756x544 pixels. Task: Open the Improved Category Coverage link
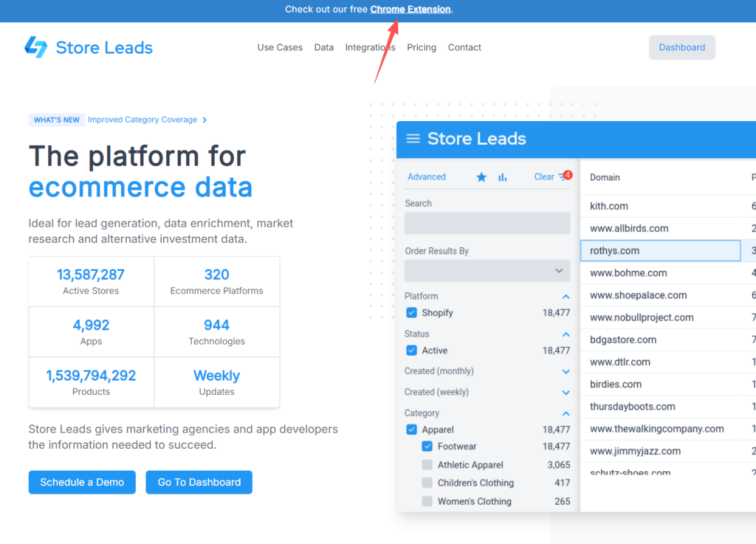(142, 120)
